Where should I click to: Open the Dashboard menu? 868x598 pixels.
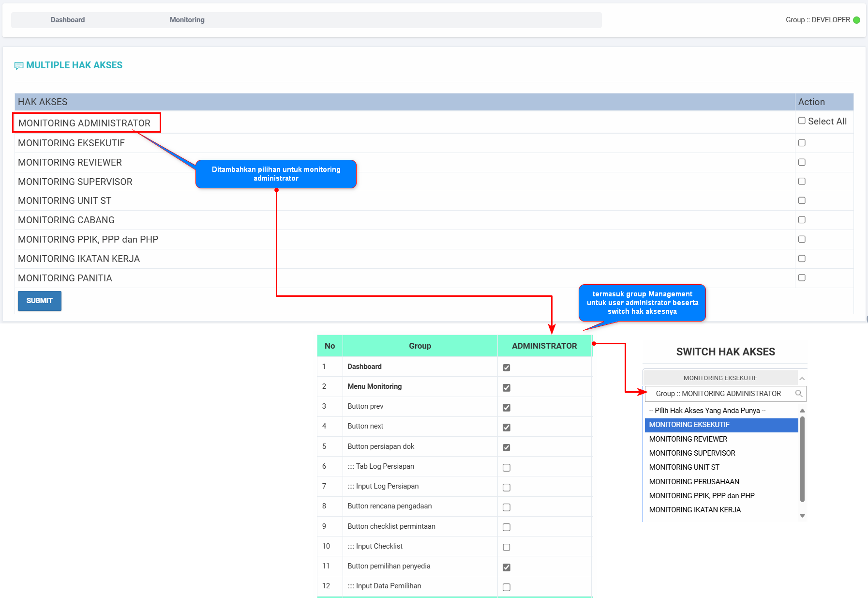(x=68, y=20)
